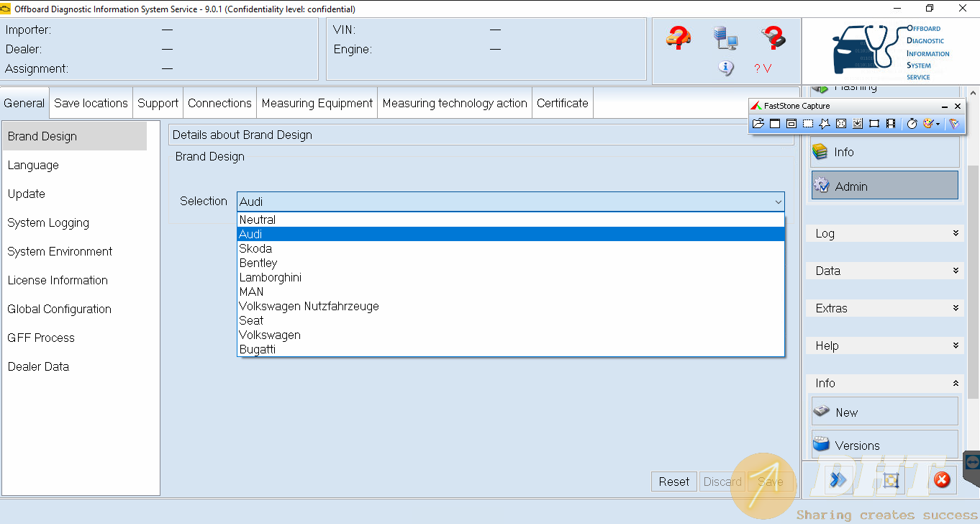Choose Skoda in the dropdown list

click(x=255, y=248)
